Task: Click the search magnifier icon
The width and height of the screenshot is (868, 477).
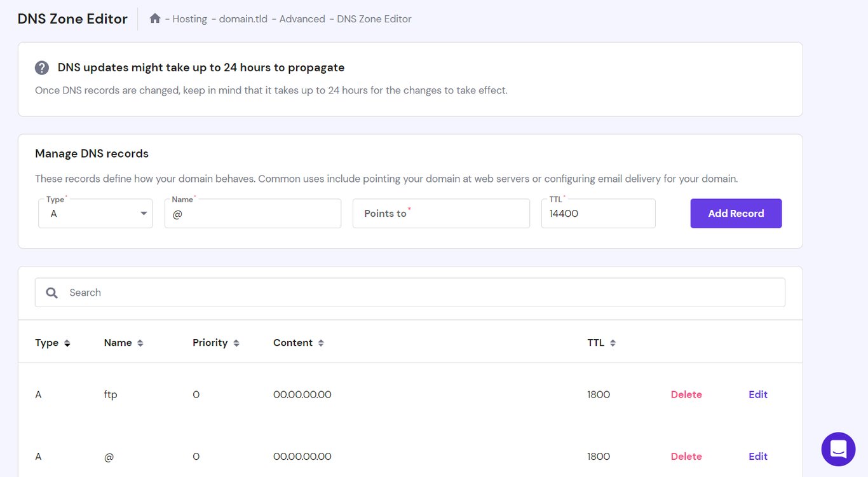Action: point(51,292)
